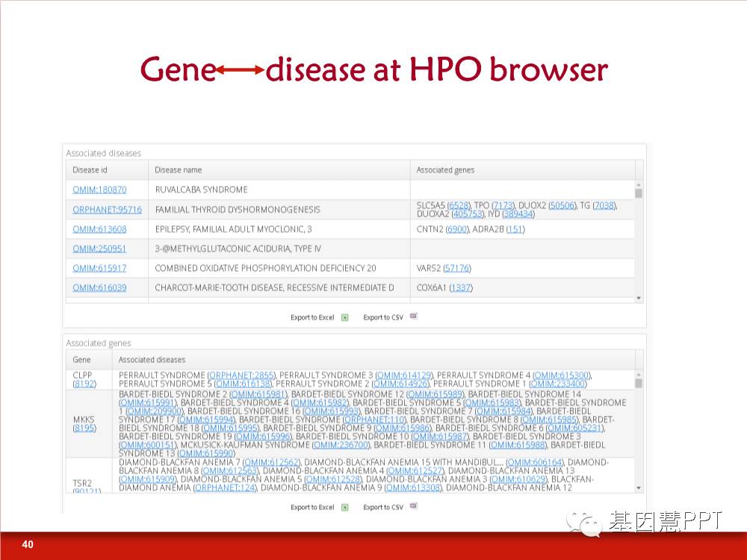747x560 pixels.
Task: Open the OMIM:180870 disease link
Action: pyautogui.click(x=99, y=190)
